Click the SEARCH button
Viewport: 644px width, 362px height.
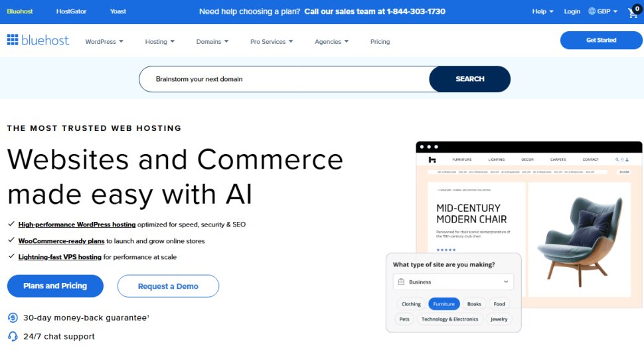470,79
